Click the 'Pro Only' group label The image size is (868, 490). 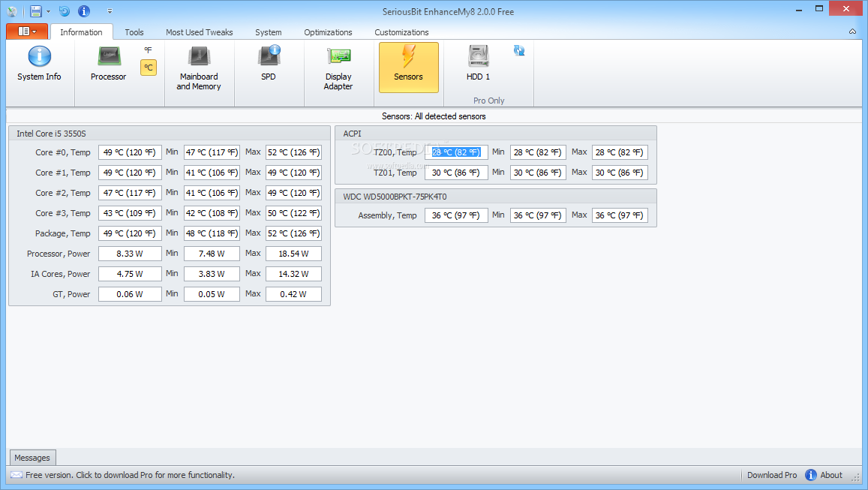pos(489,101)
